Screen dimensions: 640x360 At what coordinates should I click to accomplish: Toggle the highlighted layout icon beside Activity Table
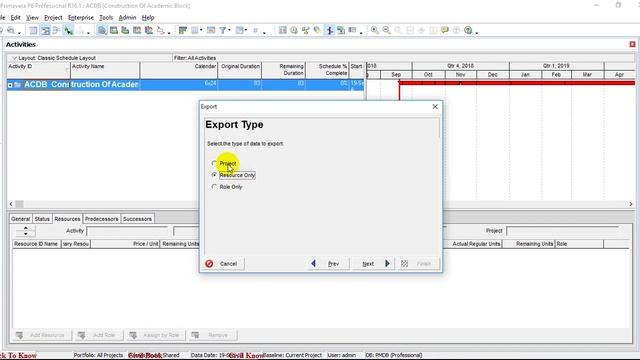tap(45, 30)
